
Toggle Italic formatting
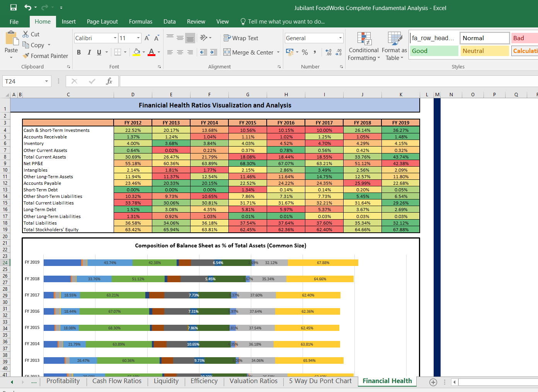click(89, 52)
